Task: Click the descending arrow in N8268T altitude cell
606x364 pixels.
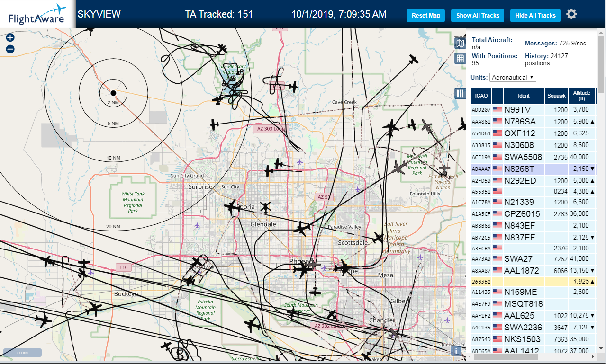Action: point(592,169)
